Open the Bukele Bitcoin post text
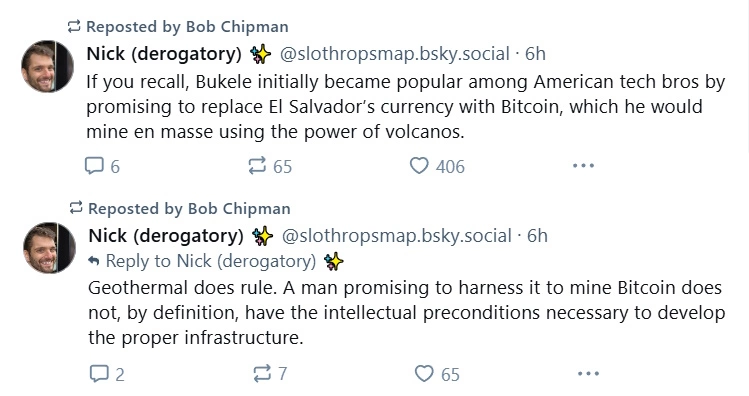 coord(406,107)
